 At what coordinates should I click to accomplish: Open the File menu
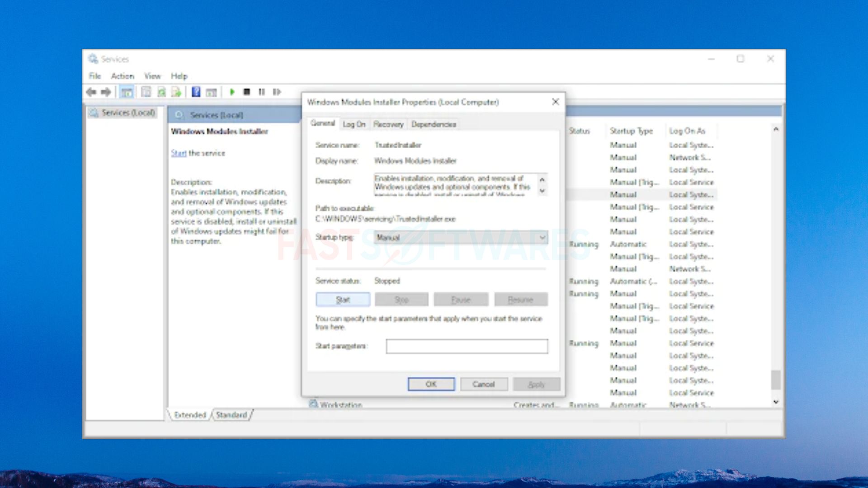click(95, 76)
